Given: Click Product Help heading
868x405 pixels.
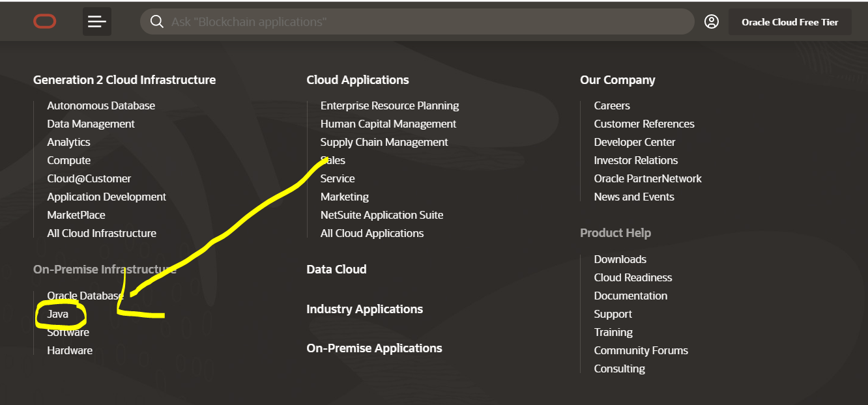Looking at the screenshot, I should coord(616,233).
